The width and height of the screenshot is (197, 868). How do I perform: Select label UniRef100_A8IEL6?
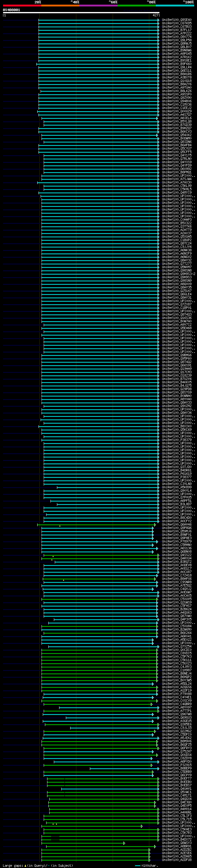point(177,118)
